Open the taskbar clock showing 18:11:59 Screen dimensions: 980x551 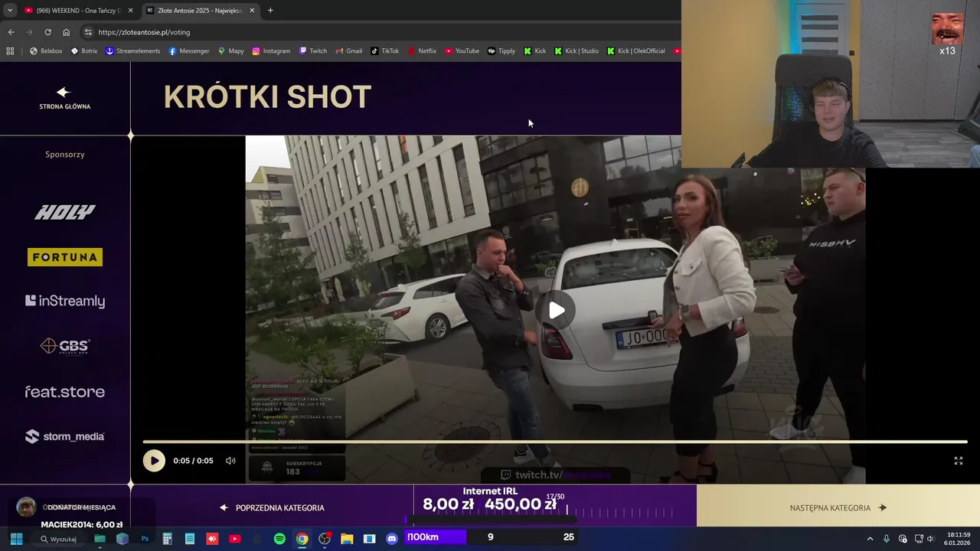[958, 539]
